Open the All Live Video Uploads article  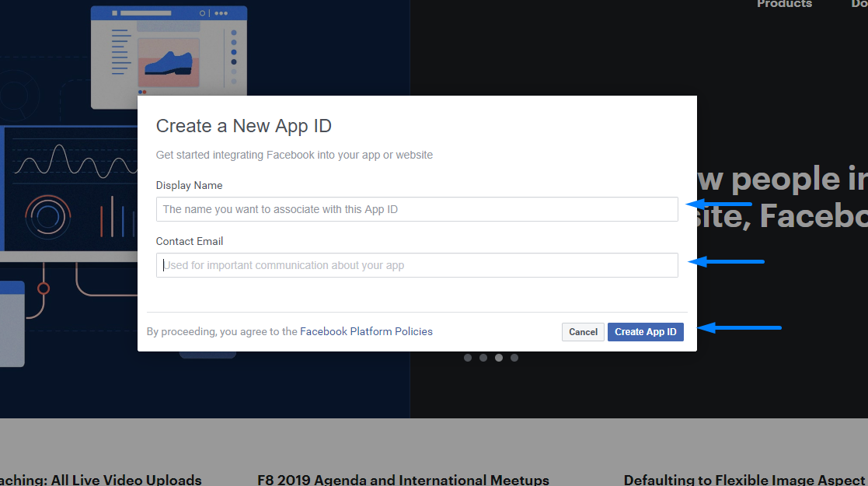101,479
